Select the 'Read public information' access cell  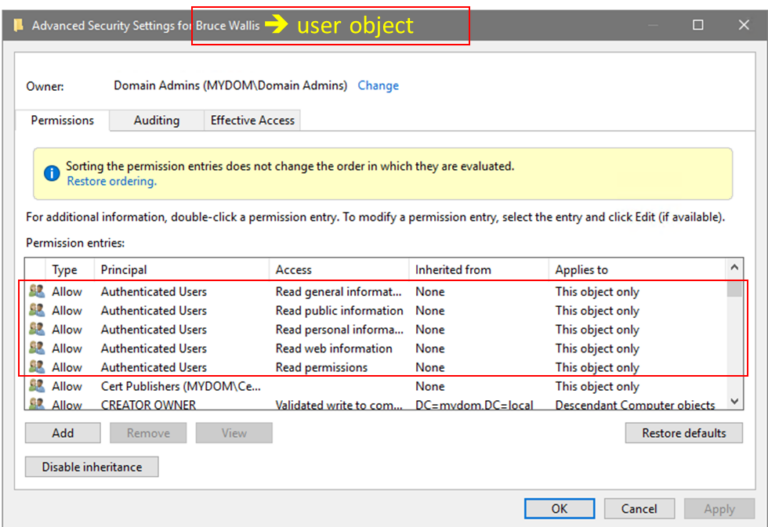point(339,311)
